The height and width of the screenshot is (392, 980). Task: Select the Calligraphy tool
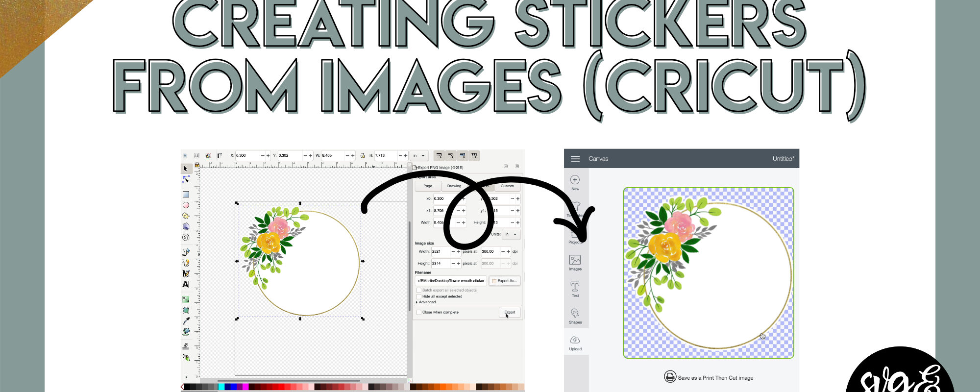point(186,273)
